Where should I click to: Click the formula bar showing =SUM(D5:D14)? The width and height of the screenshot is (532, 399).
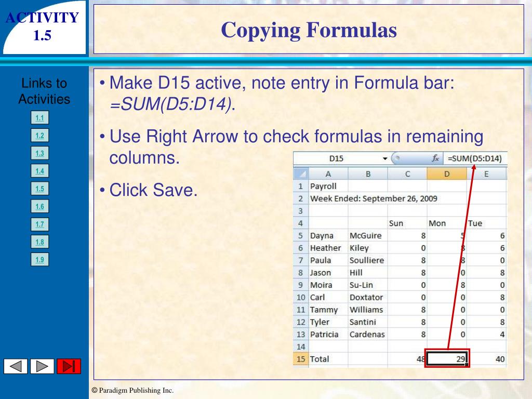click(x=475, y=158)
